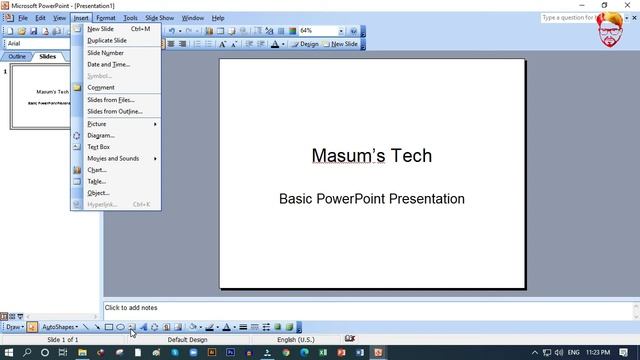Click Increase Font Size icon

click(222, 44)
